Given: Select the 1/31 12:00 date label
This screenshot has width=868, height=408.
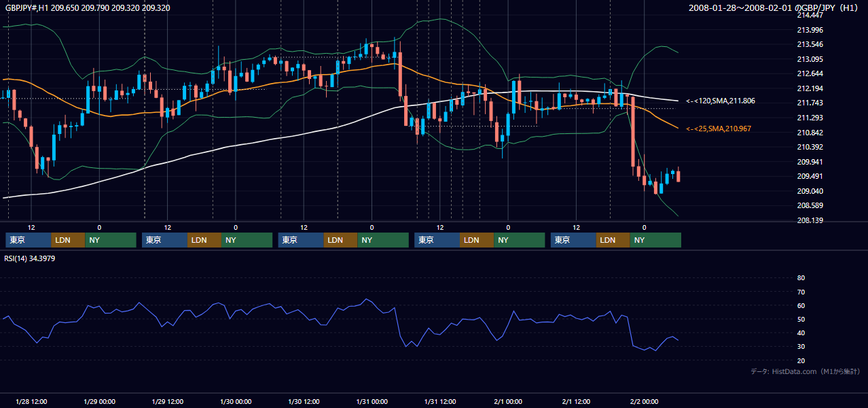Looking at the screenshot, I should click(x=440, y=402).
